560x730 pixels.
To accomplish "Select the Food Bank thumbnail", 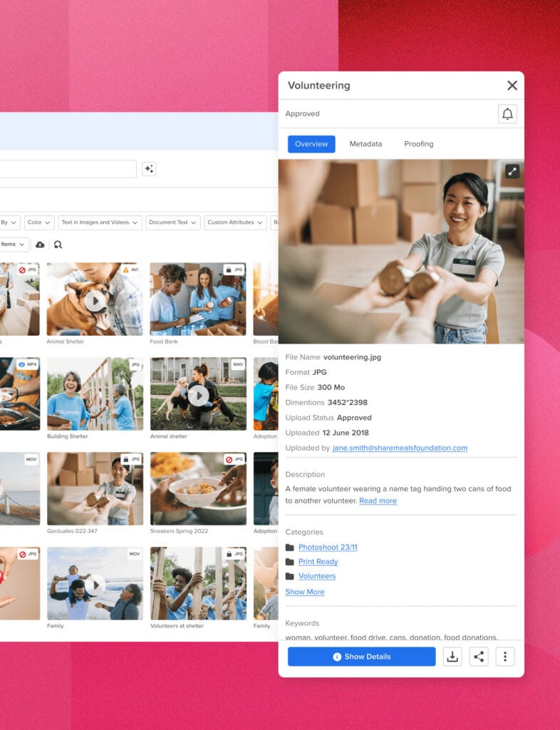I will pos(197,299).
